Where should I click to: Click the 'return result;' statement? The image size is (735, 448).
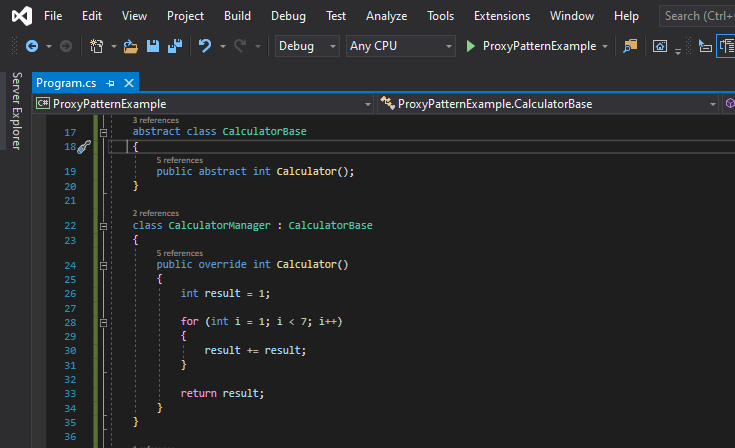(222, 393)
